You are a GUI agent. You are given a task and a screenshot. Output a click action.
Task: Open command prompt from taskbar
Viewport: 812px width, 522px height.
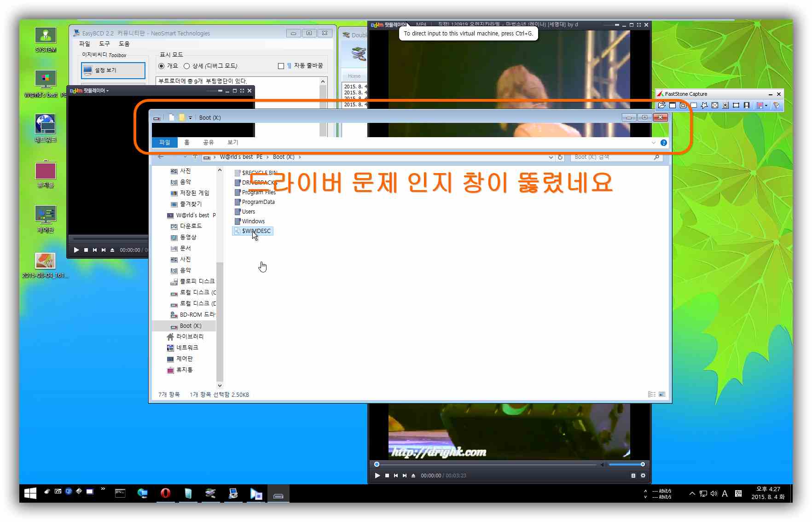pyautogui.click(x=120, y=493)
